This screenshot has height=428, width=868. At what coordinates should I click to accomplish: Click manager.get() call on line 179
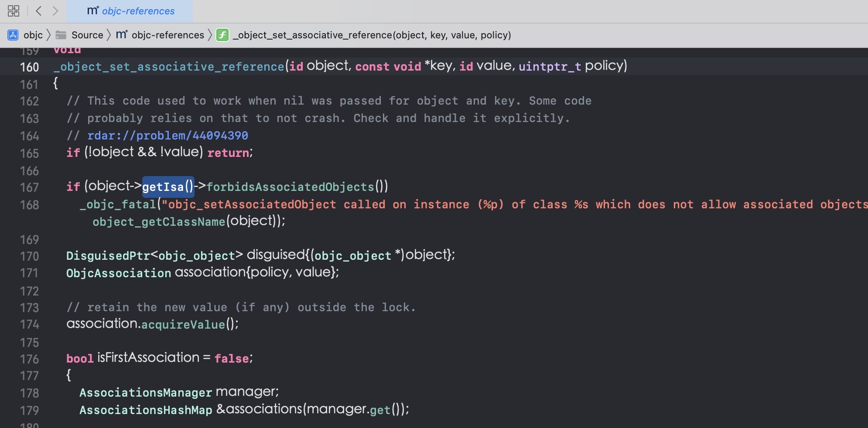tap(356, 410)
